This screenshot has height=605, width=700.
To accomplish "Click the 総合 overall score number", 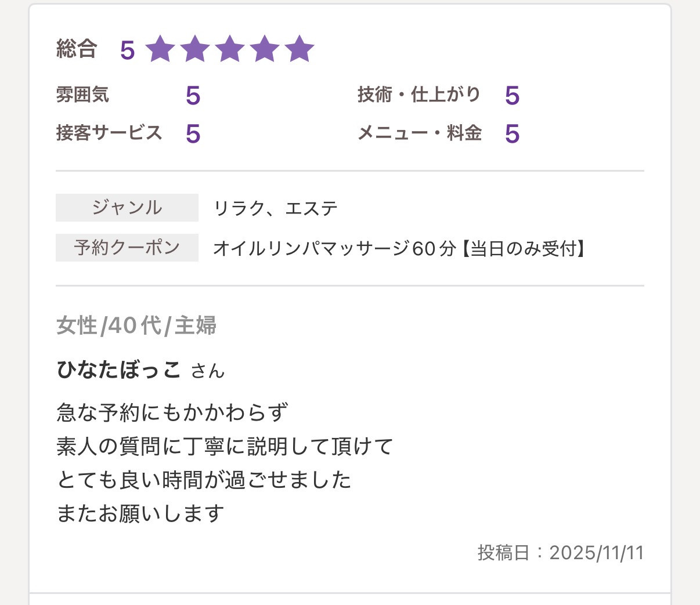I will click(x=128, y=50).
